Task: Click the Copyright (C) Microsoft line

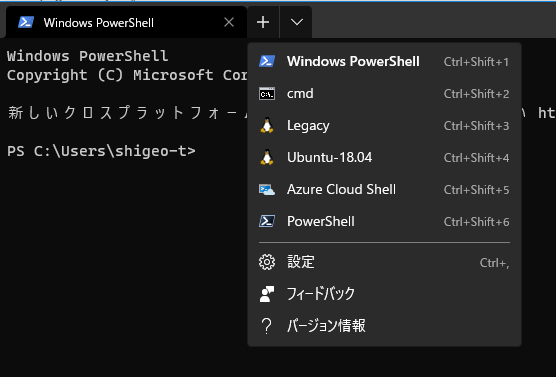Action: pos(127,75)
